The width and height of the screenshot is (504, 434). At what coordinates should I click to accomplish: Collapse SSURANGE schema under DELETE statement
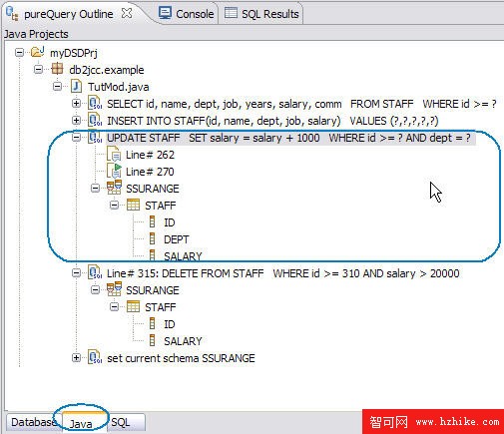coord(95,290)
